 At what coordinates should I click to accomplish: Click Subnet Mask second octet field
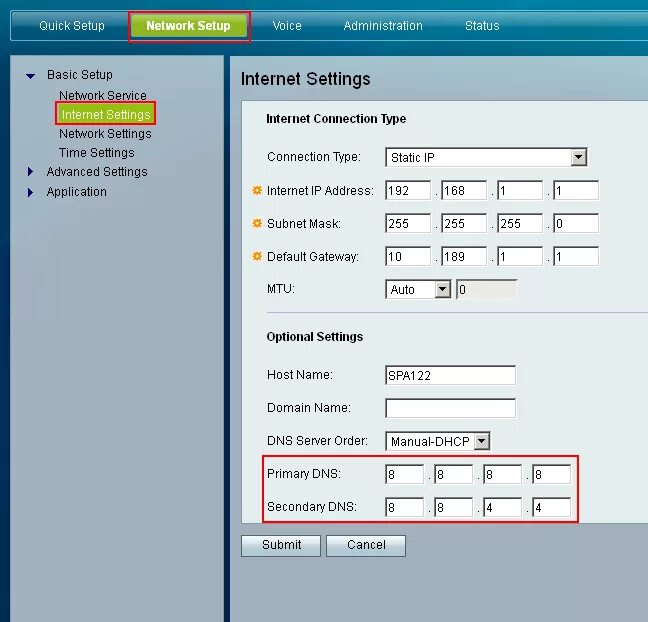pyautogui.click(x=464, y=223)
